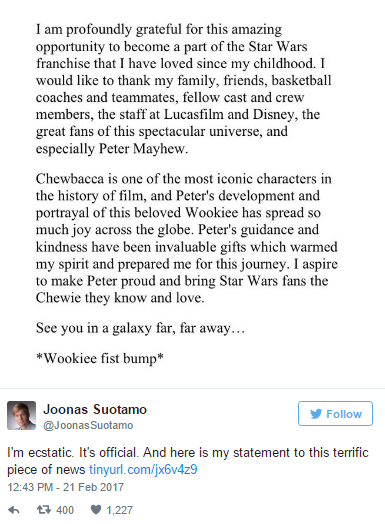Select the "See you in a galaxy far, far away…" line
The width and height of the screenshot is (385, 524).
click(x=140, y=328)
